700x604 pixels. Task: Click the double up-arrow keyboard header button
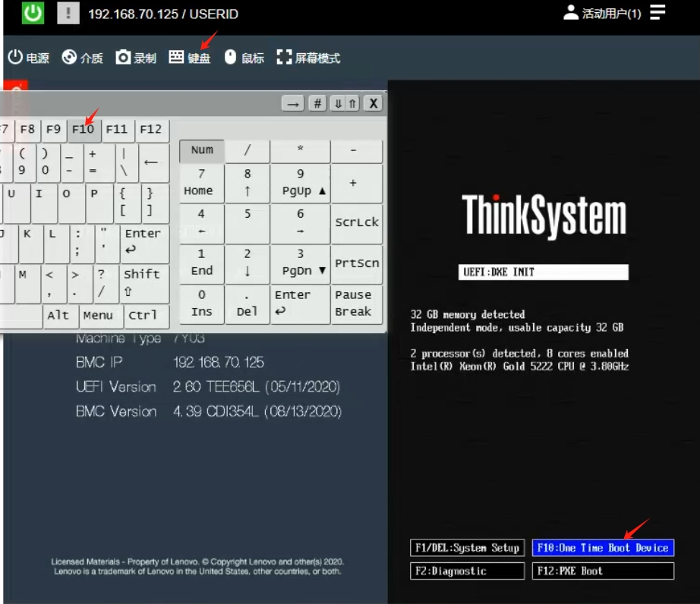pyautogui.click(x=352, y=103)
